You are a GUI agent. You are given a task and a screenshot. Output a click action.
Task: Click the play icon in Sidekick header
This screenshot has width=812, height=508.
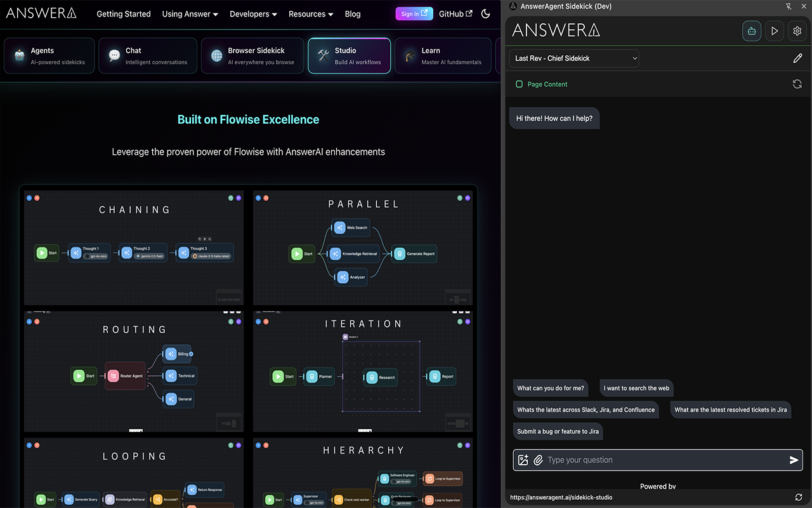[775, 30]
